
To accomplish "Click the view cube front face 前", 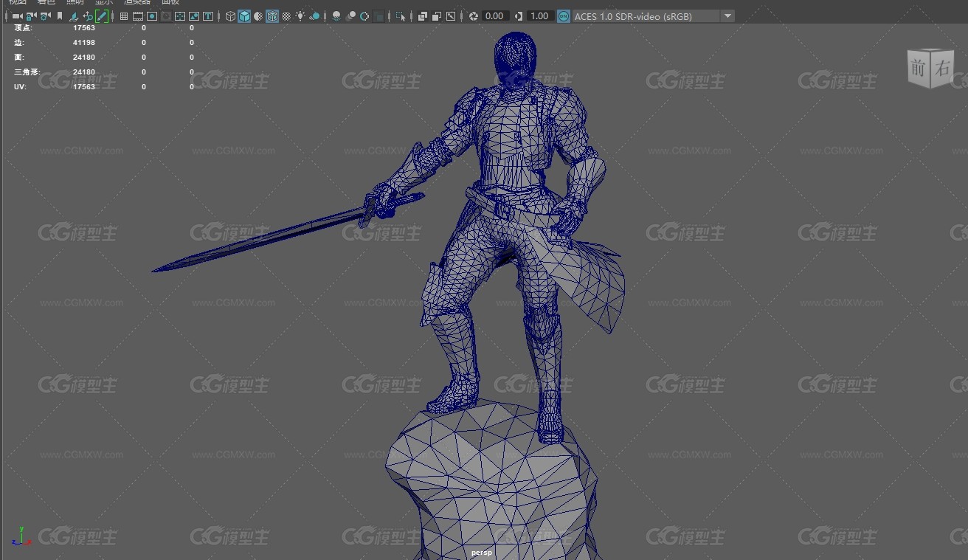I will pos(917,69).
